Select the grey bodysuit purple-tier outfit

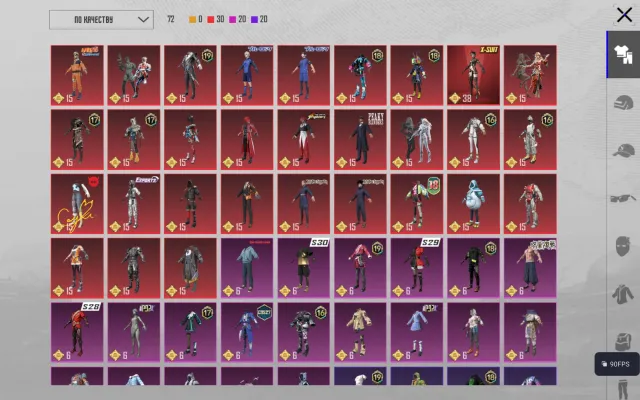(134, 332)
